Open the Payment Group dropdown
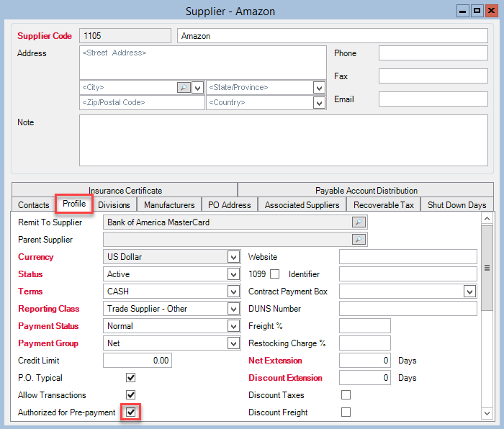The height and width of the screenshot is (429, 504). (233, 343)
